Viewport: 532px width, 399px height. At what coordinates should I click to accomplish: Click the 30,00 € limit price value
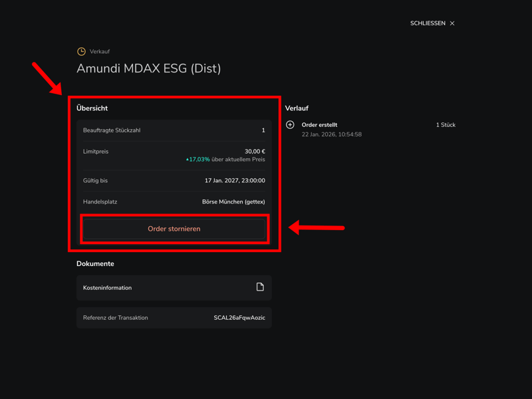pyautogui.click(x=255, y=152)
